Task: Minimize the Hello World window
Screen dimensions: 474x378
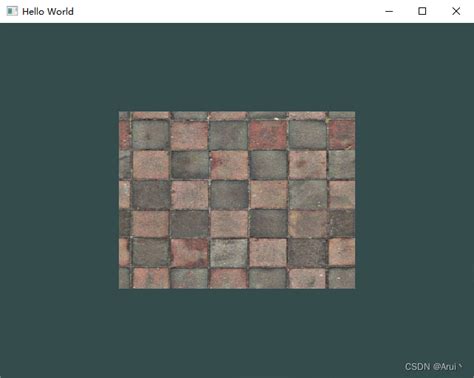Action: [389, 11]
